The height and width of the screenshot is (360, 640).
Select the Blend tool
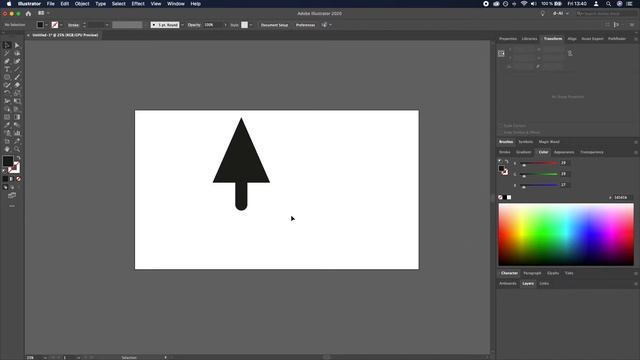click(x=17, y=125)
